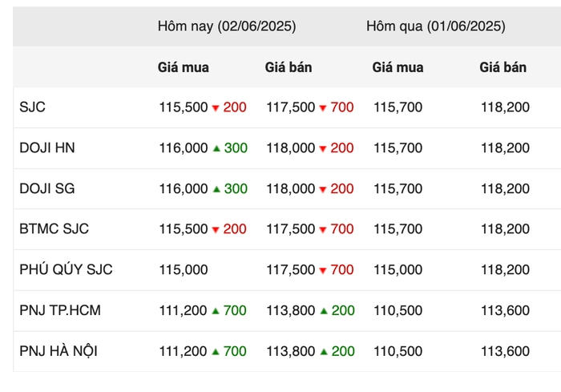The height and width of the screenshot is (392, 561).
Task: Select the Hôm qua (01/06/2025) column header
Action: pos(436,26)
